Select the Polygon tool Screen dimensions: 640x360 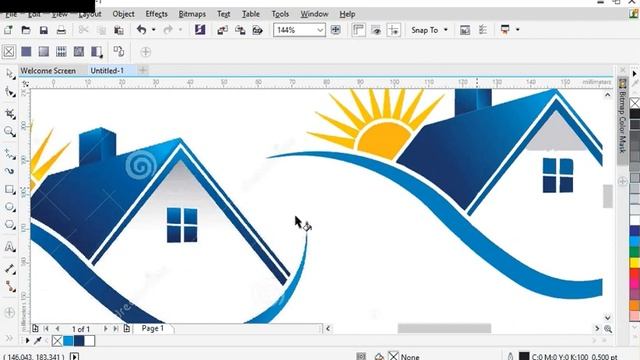point(10,225)
